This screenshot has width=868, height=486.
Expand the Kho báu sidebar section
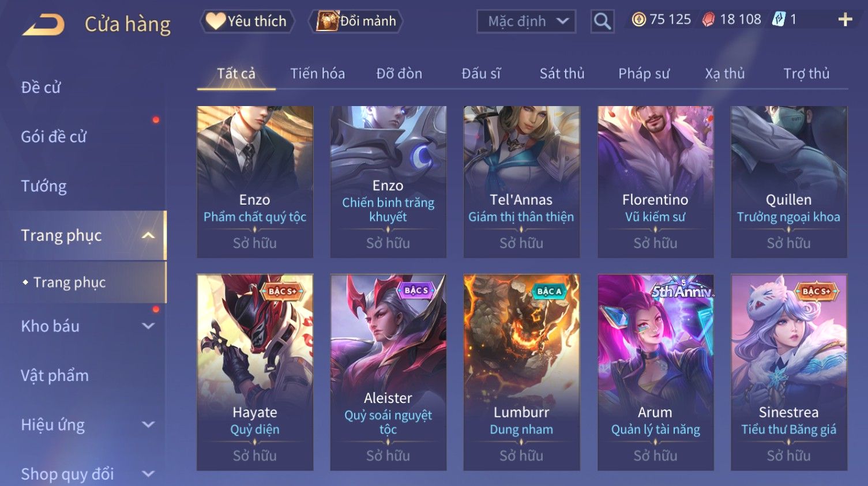coord(148,326)
